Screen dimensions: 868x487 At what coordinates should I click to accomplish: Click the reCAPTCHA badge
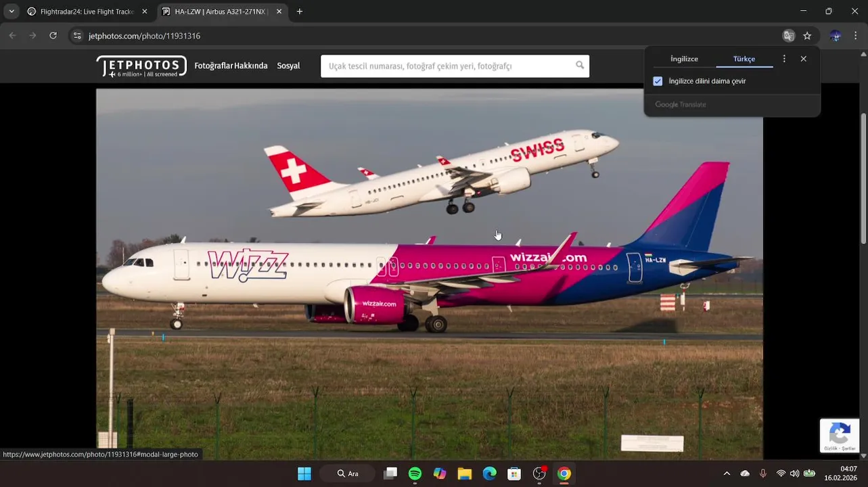pyautogui.click(x=840, y=436)
